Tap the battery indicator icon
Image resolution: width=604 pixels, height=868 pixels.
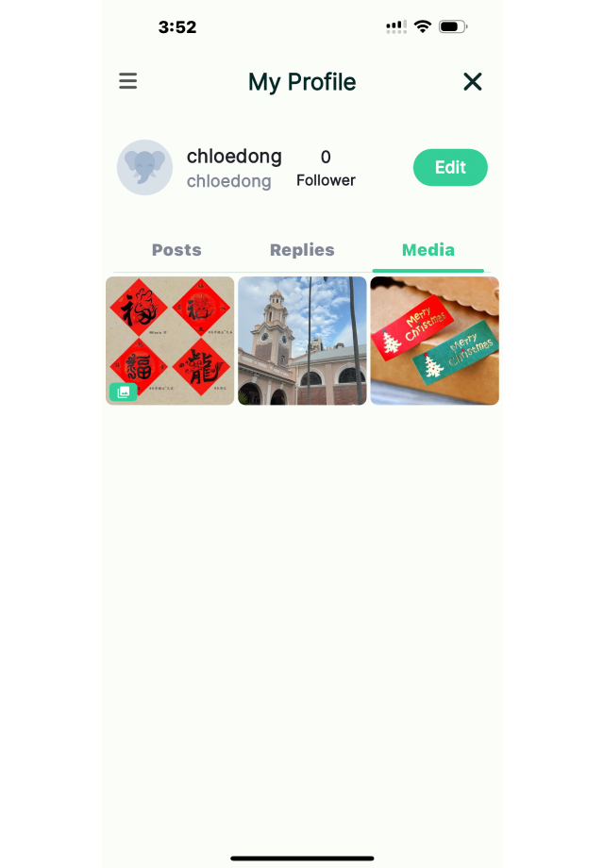click(x=453, y=26)
